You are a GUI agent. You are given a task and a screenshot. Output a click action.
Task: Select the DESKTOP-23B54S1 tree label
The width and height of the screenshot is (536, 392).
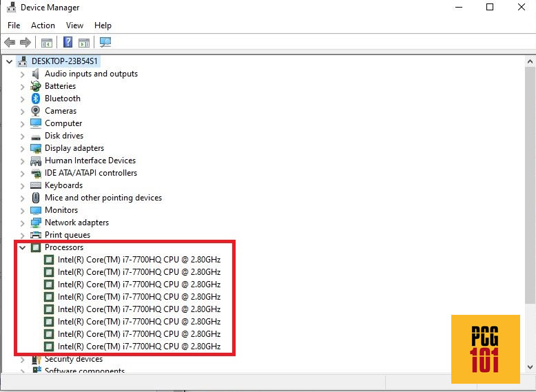tap(65, 61)
